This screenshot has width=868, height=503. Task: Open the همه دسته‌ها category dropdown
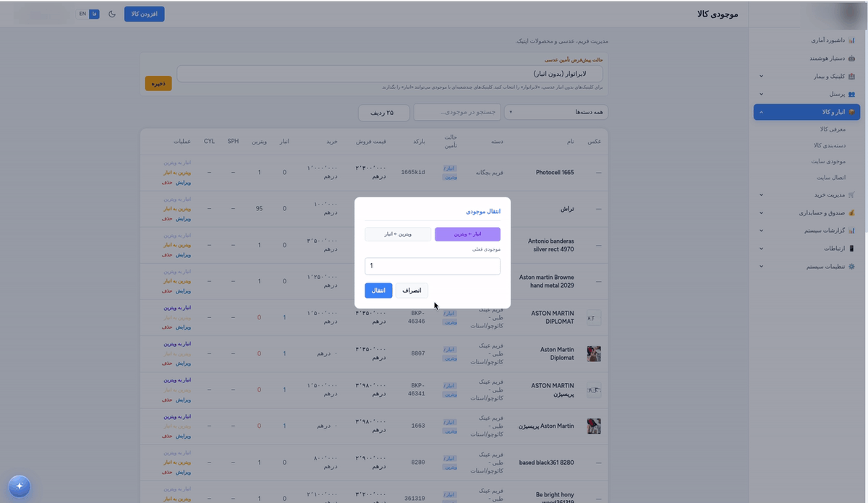click(556, 113)
